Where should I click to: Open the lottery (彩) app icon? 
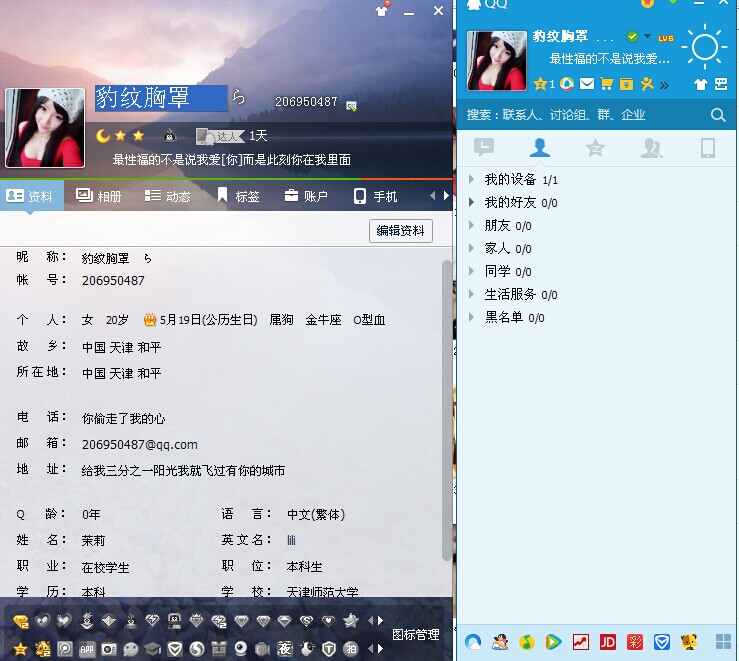pos(635,642)
